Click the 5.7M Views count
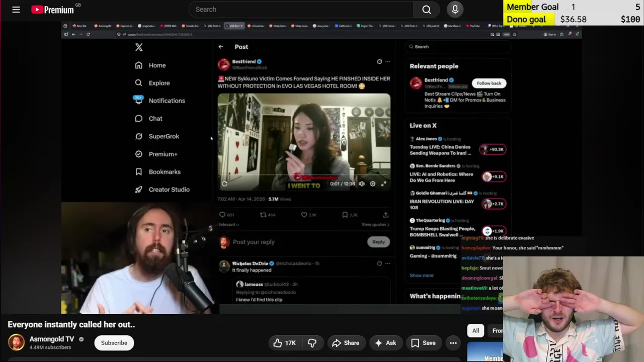644x362 pixels. (x=280, y=199)
